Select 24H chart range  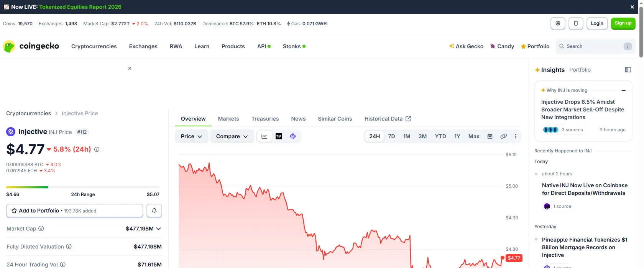coord(375,136)
